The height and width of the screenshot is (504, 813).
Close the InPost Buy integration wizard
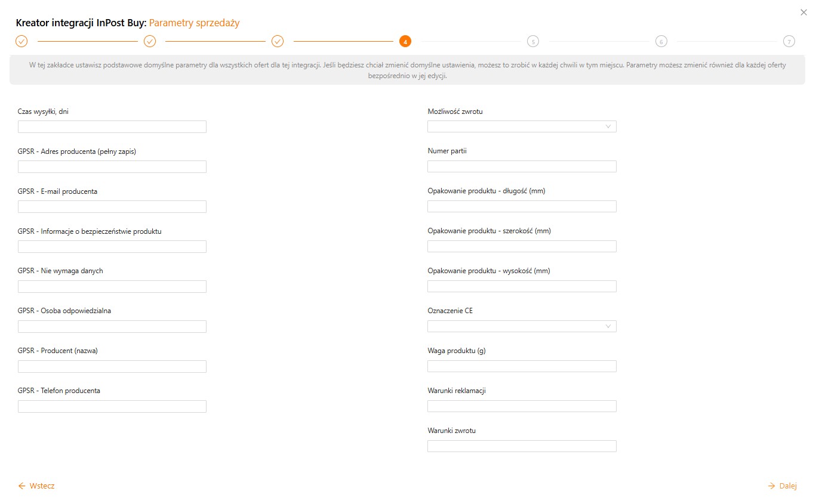click(x=803, y=12)
